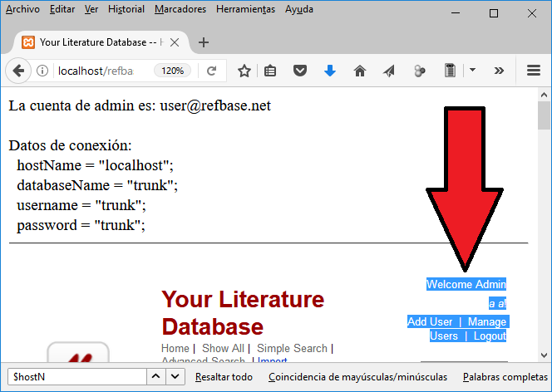Open the Archivo menu
This screenshot has width=552, height=392.
[23, 9]
